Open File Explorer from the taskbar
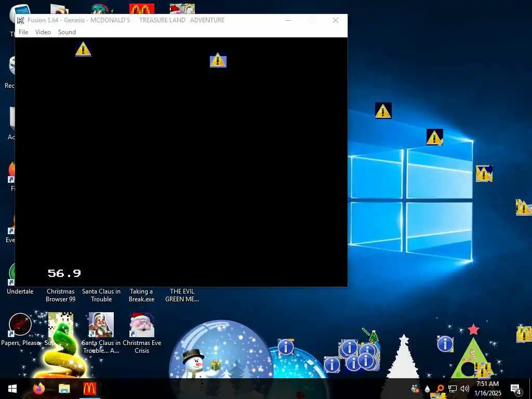Screen dimensions: 532x399 [64, 389]
